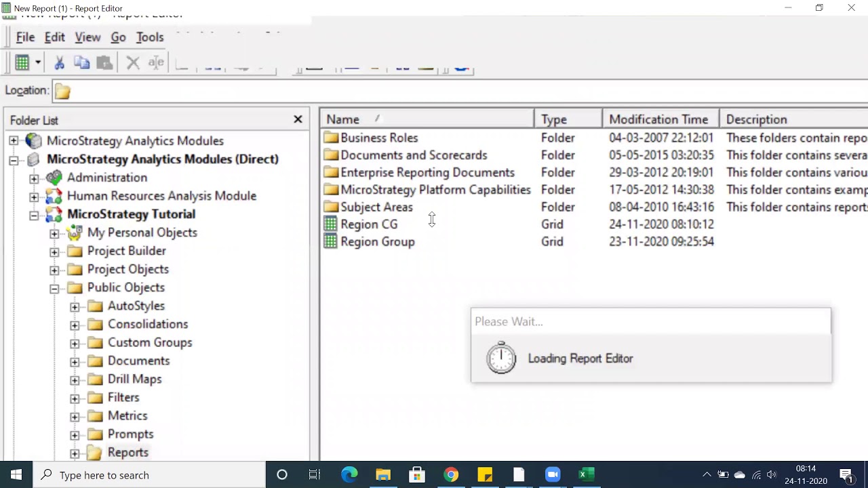
Task: Open the Tools menu
Action: pyautogui.click(x=150, y=37)
